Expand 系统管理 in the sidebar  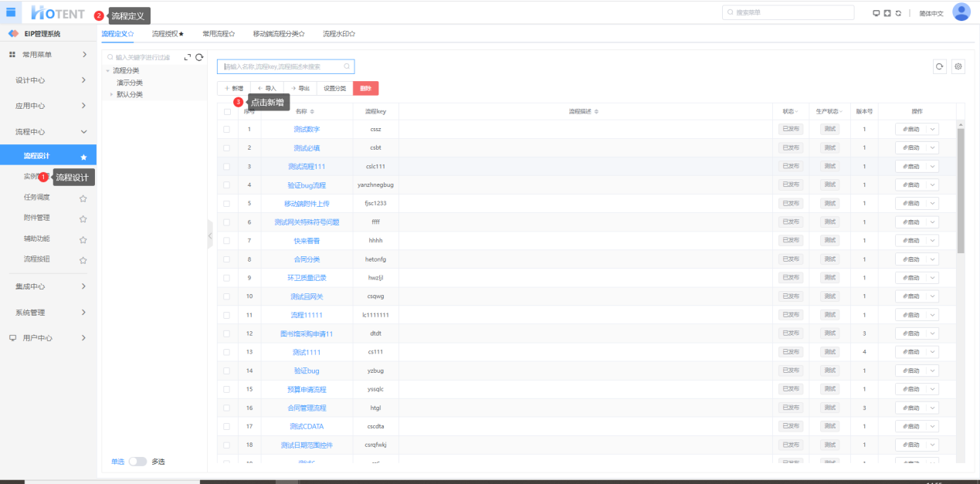[x=48, y=312]
